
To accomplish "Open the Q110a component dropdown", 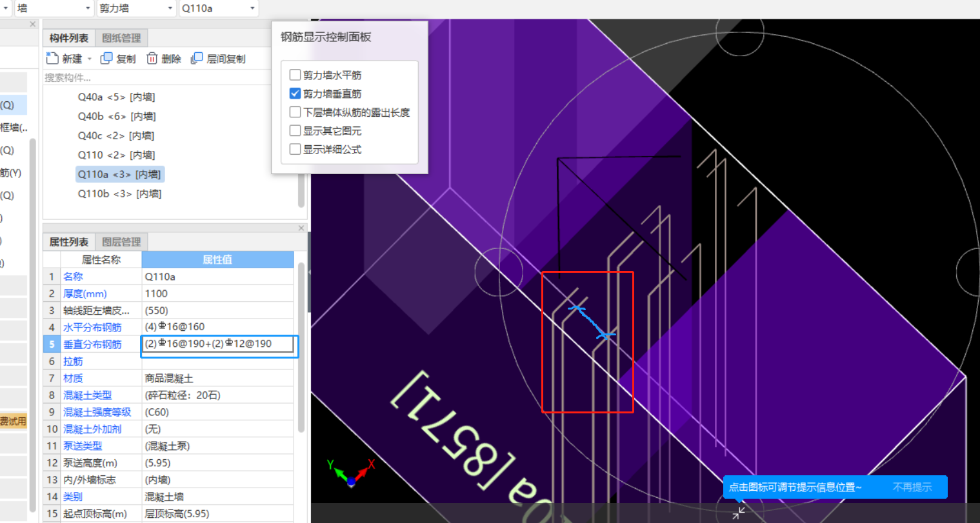I will [219, 8].
